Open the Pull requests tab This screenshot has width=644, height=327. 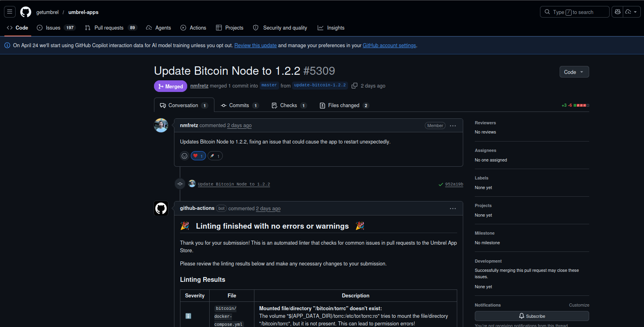coord(111,28)
